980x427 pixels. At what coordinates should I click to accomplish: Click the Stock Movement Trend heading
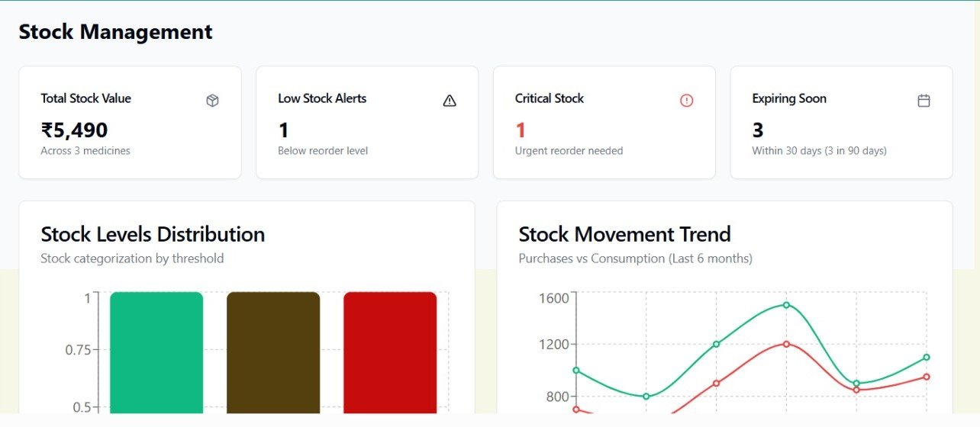624,234
